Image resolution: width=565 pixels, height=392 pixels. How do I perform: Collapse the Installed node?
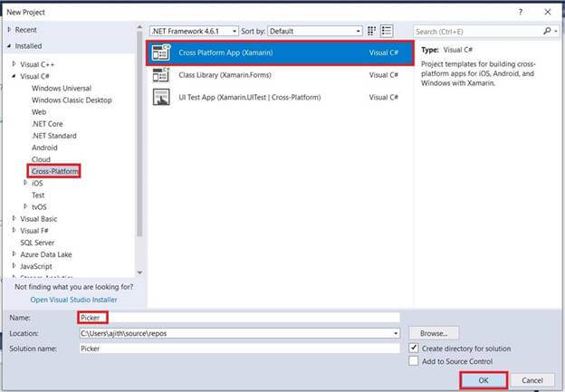[x=9, y=46]
